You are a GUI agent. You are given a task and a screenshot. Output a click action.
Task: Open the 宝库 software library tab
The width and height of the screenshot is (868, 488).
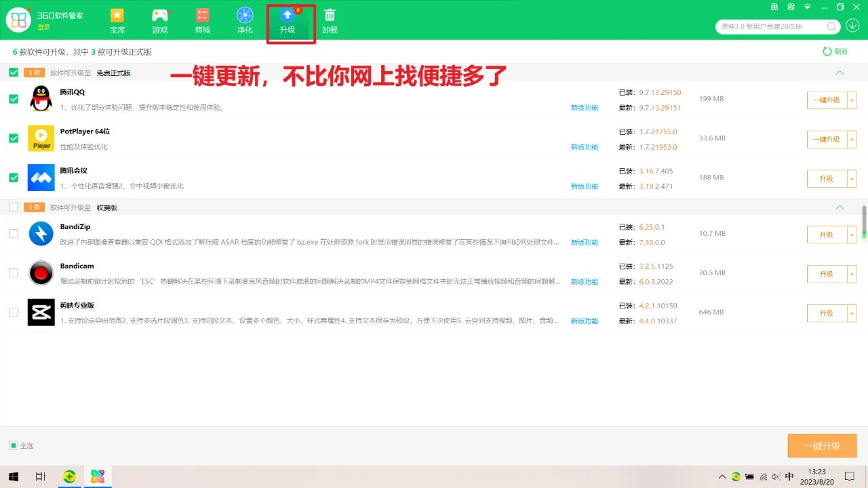[x=117, y=21]
